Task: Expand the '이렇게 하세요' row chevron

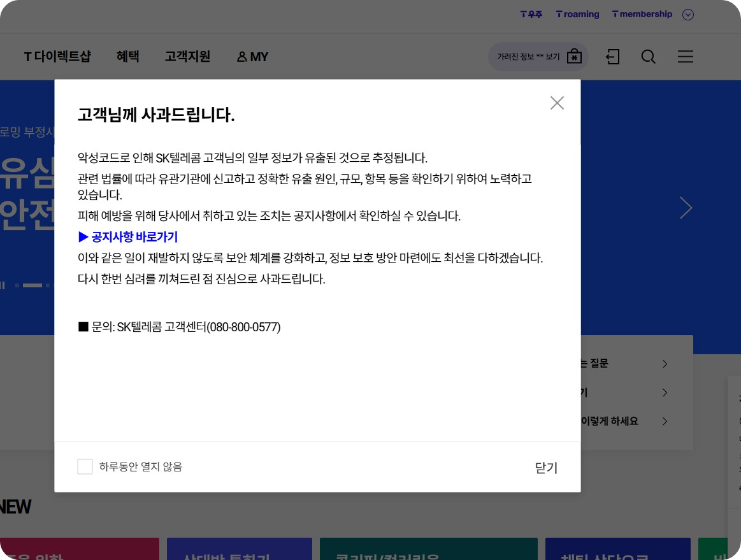Action: point(665,421)
